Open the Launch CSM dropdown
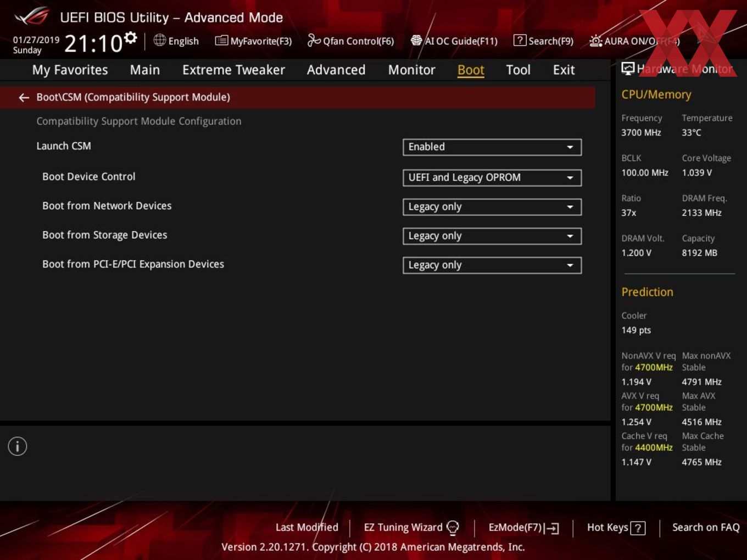The image size is (747, 560). [492, 147]
